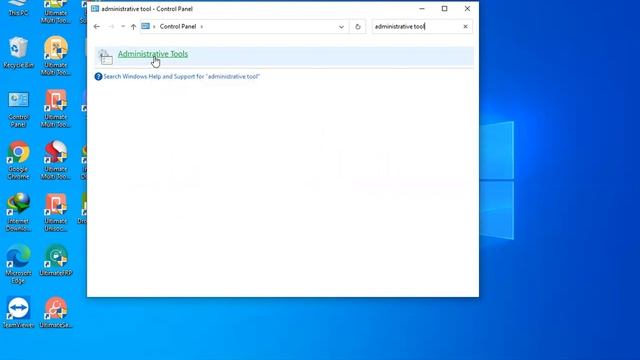Screen dimensions: 640x360
Task: Click the Control Panel address bar icon
Action: pos(145,26)
